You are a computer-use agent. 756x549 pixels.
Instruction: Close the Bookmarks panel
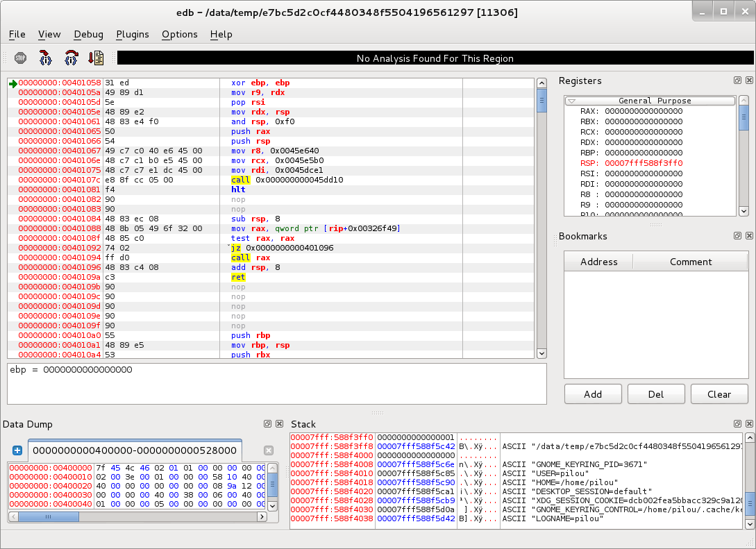coord(748,236)
